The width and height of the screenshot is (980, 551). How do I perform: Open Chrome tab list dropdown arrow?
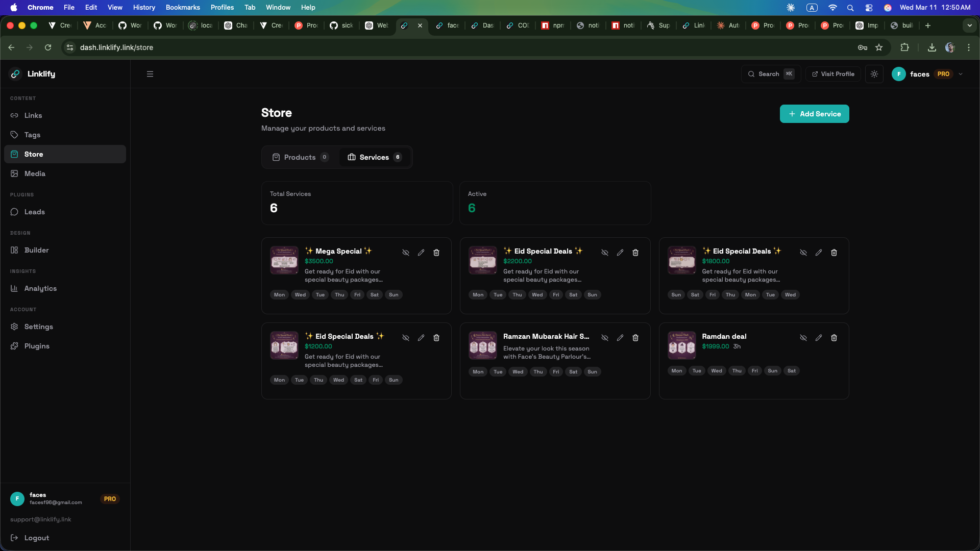(969, 26)
